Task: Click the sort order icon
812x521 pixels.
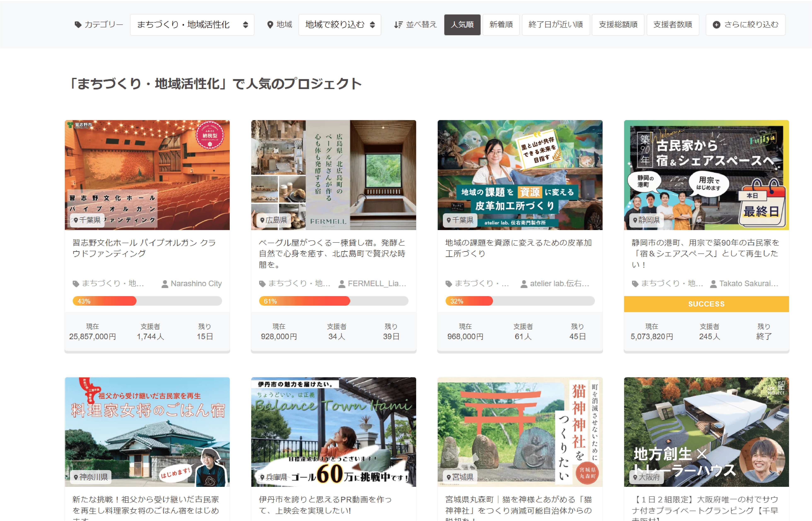Action: click(398, 25)
